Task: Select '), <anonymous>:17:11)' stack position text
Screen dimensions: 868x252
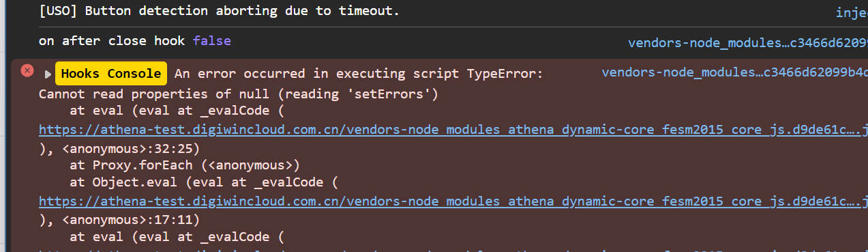Action: pyautogui.click(x=119, y=219)
